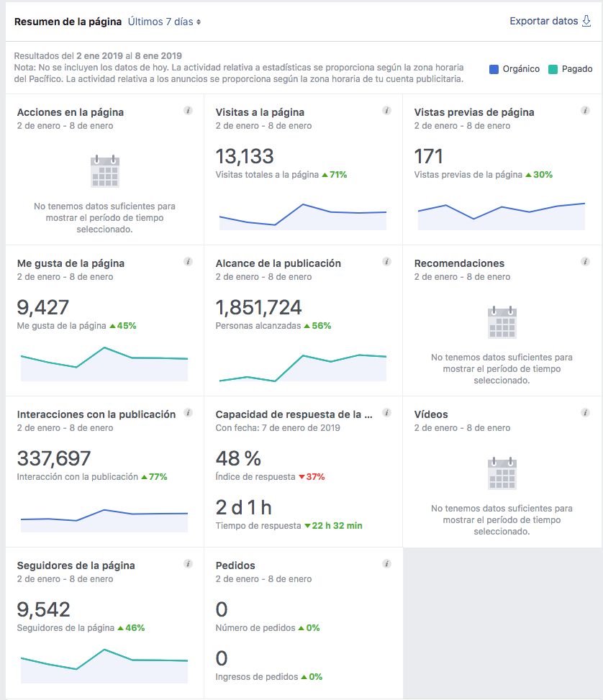Open Capacidad de respuesta de la ... title
Image resolution: width=603 pixels, height=700 pixels.
tap(294, 414)
